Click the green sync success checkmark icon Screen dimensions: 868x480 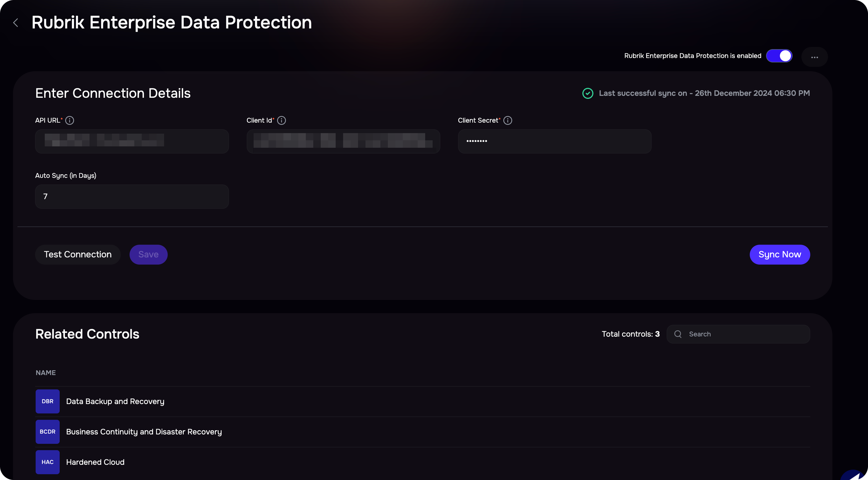coord(588,93)
